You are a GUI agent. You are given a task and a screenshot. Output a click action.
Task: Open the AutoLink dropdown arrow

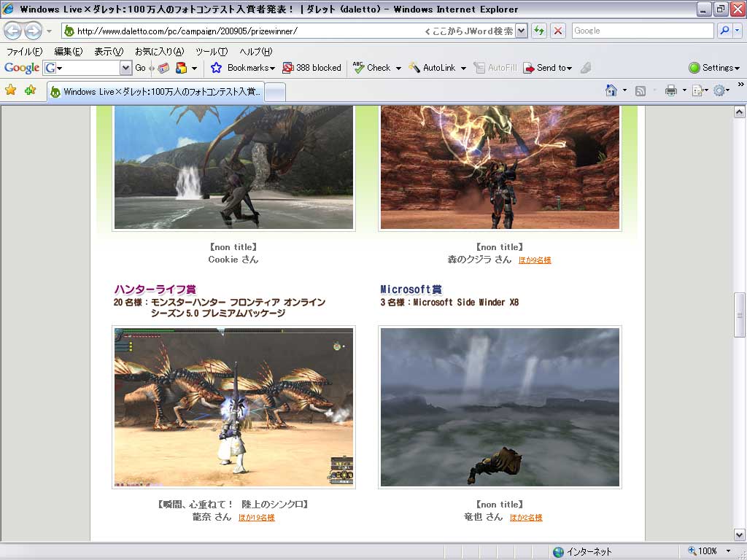pos(463,68)
